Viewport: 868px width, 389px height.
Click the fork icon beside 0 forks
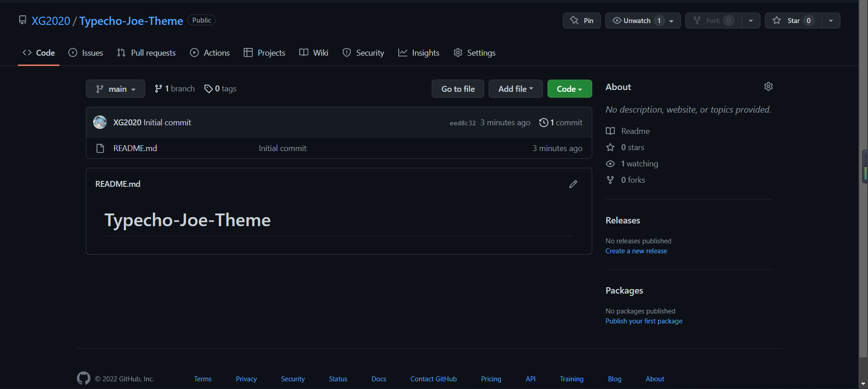(610, 180)
